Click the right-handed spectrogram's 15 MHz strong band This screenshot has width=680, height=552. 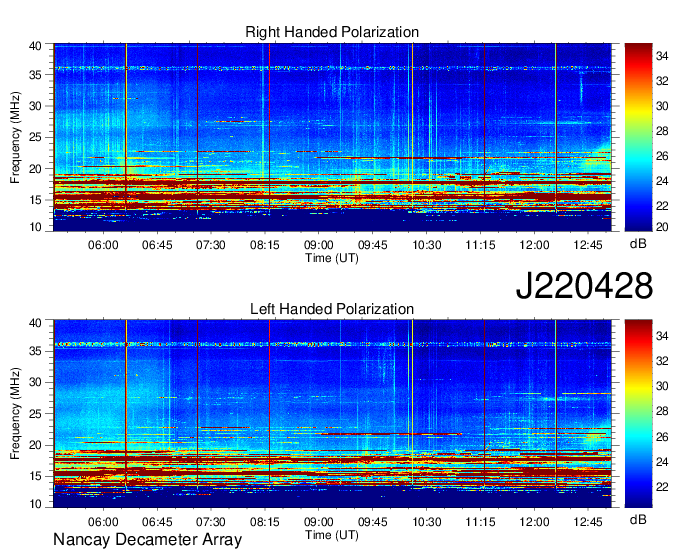pyautogui.click(x=332, y=197)
